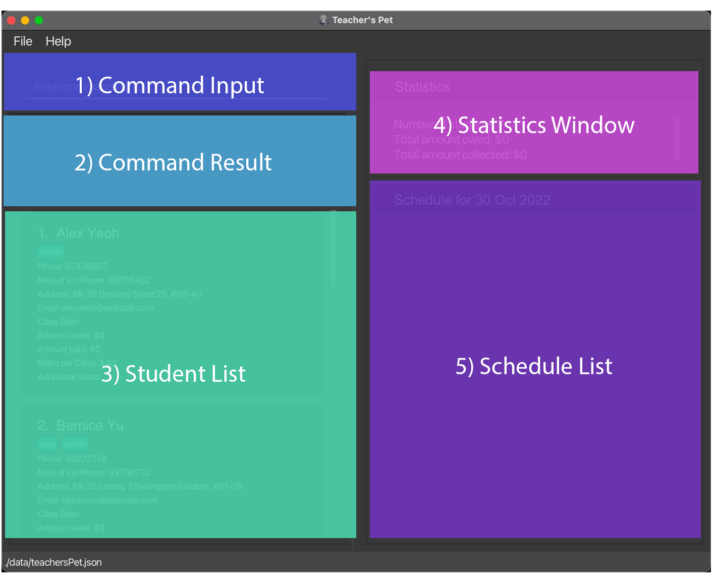This screenshot has height=588, width=714.
Task: Click the python tag under Bernice Yu
Action: point(75,444)
